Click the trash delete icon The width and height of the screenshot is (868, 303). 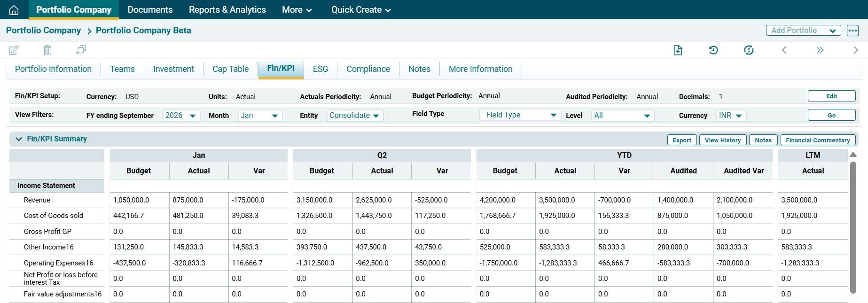pyautogui.click(x=47, y=50)
